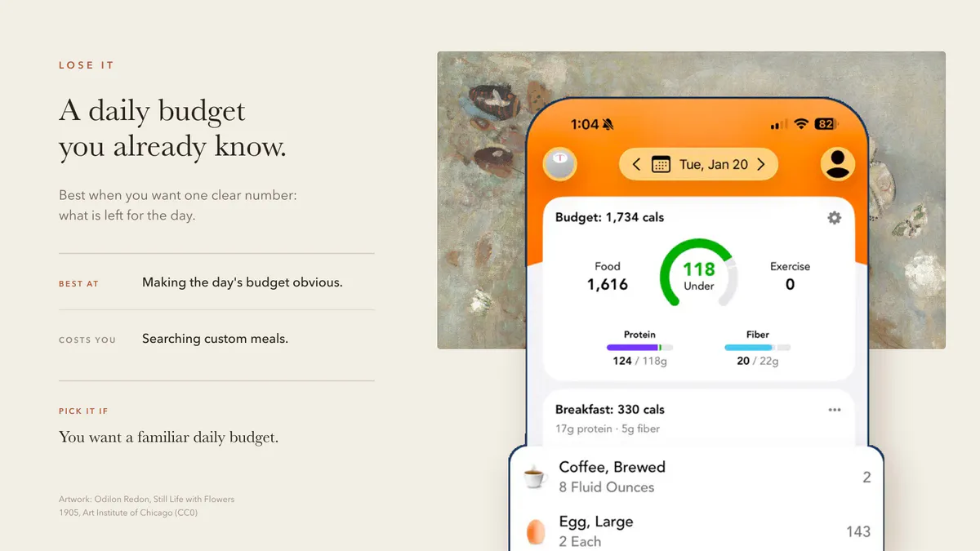The width and height of the screenshot is (980, 551).
Task: Open budget settings gear icon
Action: pyautogui.click(x=834, y=218)
